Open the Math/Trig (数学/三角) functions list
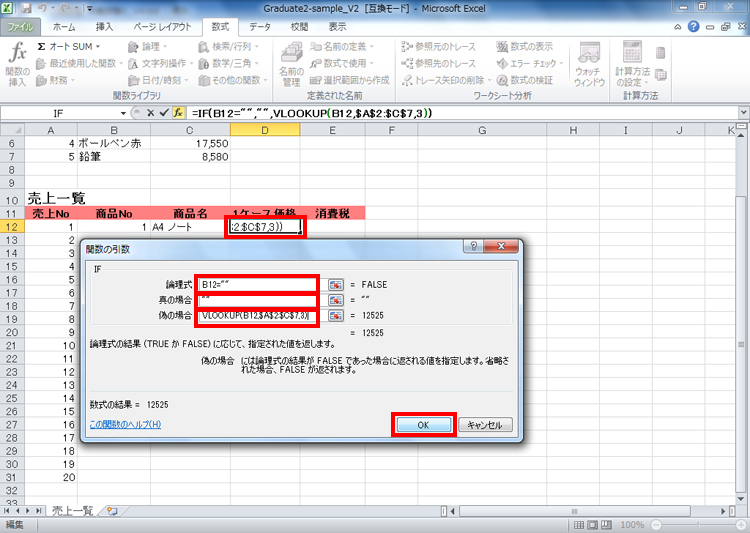 pyautogui.click(x=229, y=63)
